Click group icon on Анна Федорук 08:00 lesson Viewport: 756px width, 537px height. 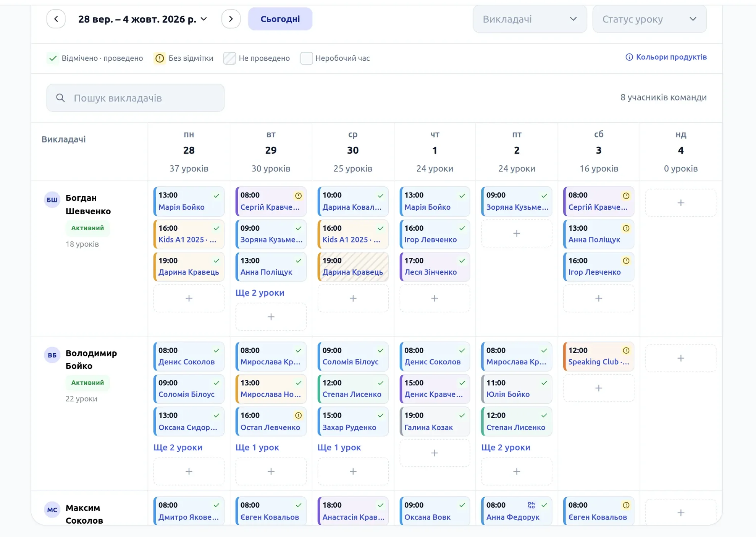tap(531, 505)
